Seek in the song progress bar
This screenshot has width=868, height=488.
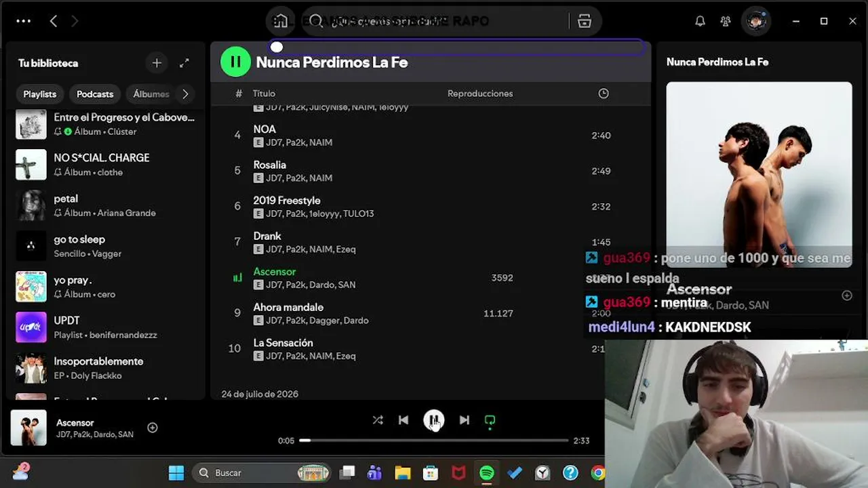tap(434, 441)
